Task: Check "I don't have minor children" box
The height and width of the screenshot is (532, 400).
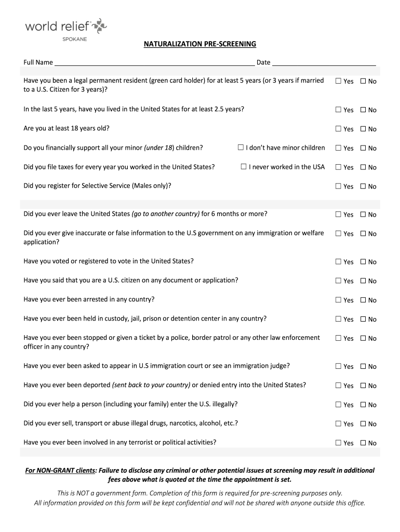Action: tap(241, 148)
